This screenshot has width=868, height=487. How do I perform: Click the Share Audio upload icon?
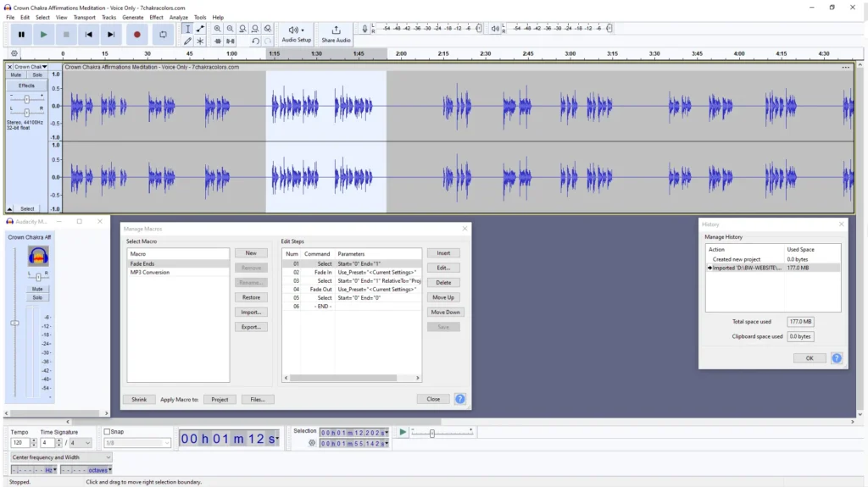click(336, 30)
